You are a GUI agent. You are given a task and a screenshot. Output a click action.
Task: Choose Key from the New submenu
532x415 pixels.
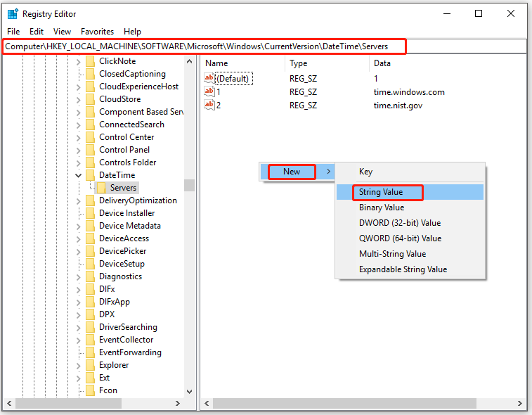tap(410, 172)
